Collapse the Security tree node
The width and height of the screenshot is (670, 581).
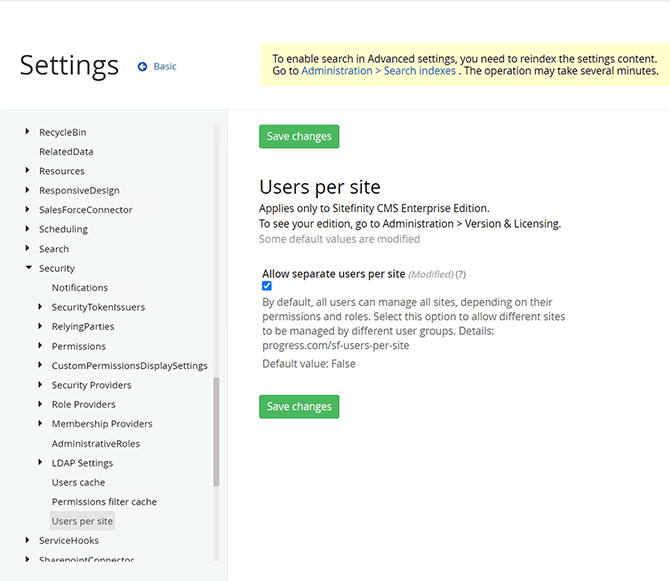(28, 268)
